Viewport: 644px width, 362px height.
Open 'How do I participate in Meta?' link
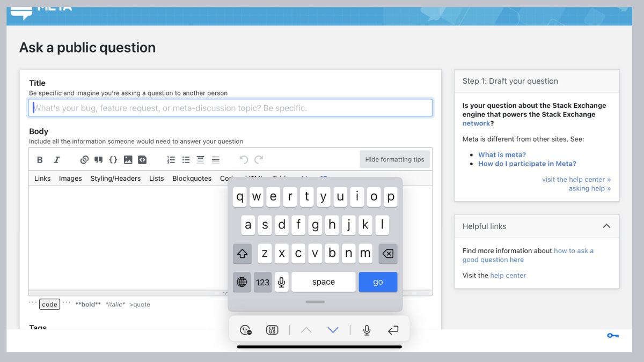coord(527,164)
